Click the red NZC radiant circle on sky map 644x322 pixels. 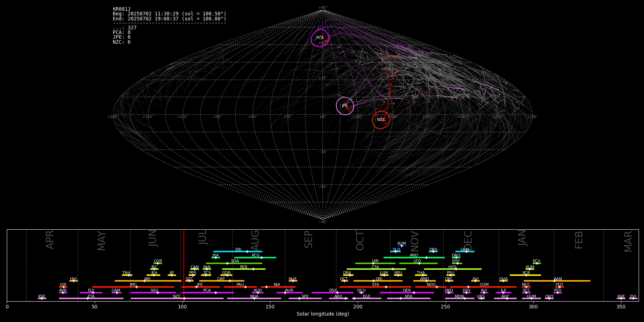click(x=381, y=120)
